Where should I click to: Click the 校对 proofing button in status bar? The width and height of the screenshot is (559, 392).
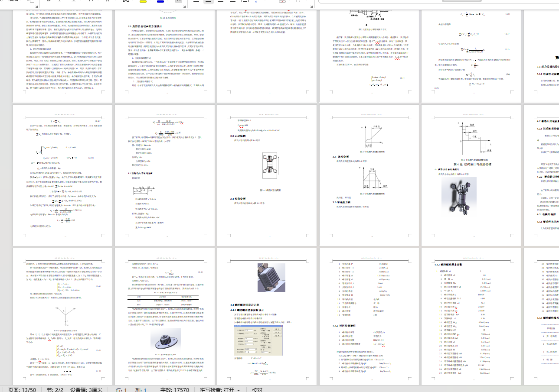257,390
